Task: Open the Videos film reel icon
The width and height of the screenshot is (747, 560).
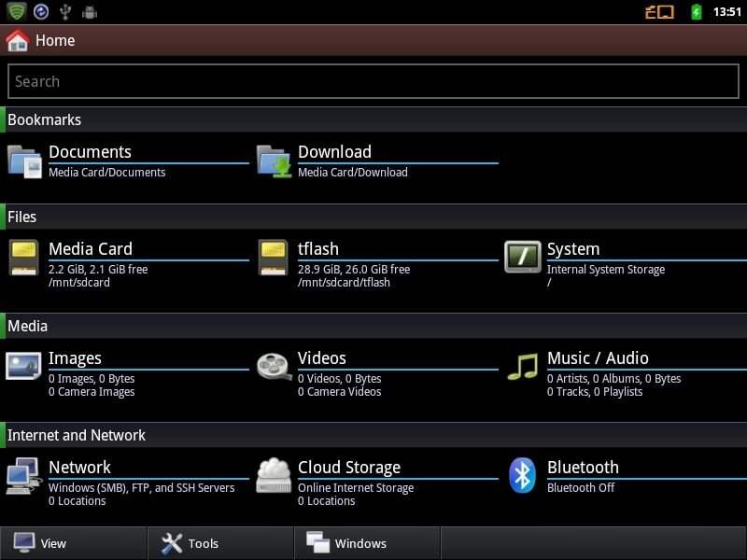Action: (x=274, y=367)
